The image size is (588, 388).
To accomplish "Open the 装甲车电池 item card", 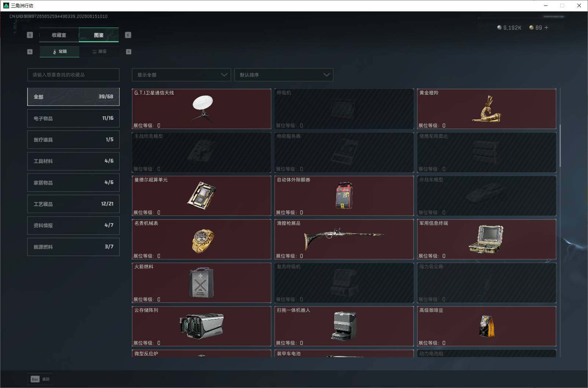I will [x=344, y=353].
